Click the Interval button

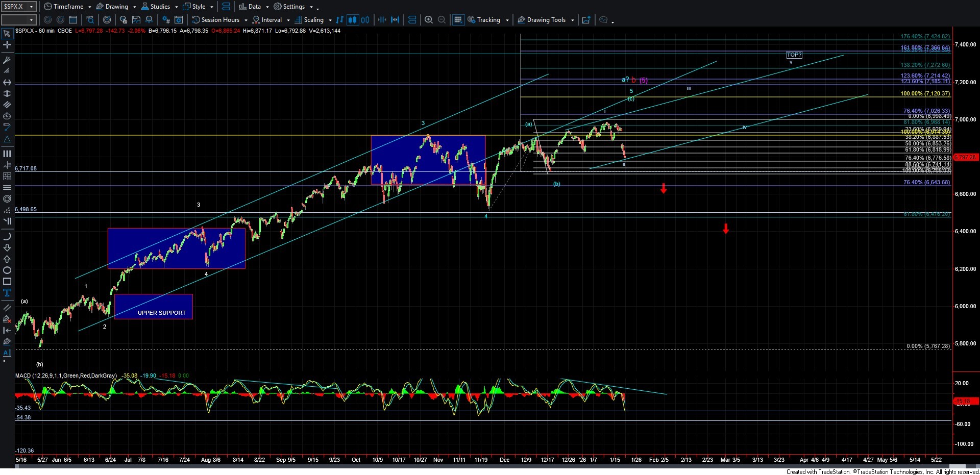click(x=272, y=20)
